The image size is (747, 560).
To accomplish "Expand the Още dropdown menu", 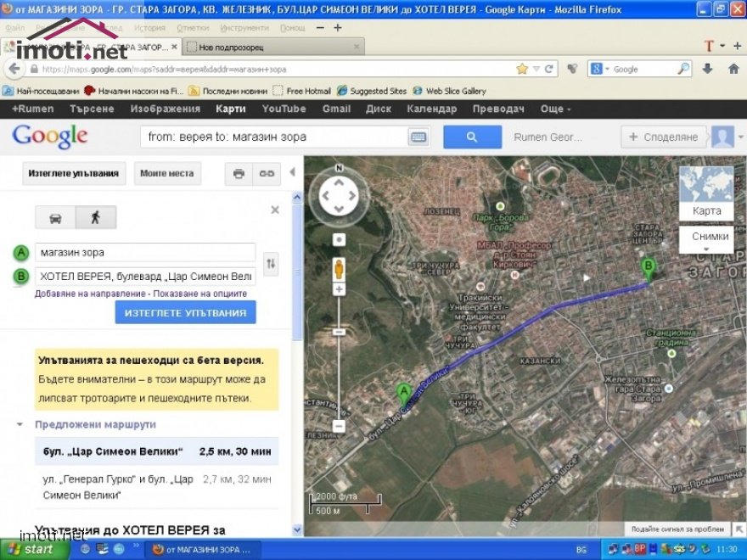I will tap(555, 109).
